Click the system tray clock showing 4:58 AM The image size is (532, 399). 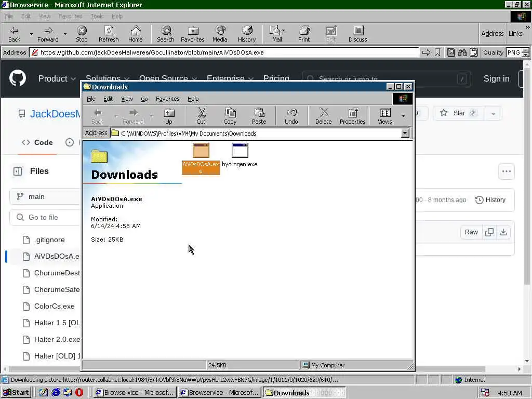point(510,393)
